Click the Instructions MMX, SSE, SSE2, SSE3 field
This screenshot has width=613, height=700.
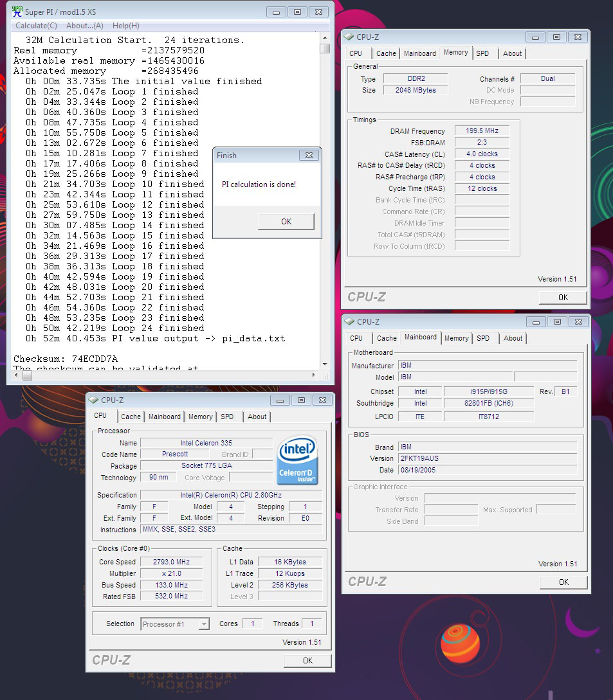pos(232,529)
